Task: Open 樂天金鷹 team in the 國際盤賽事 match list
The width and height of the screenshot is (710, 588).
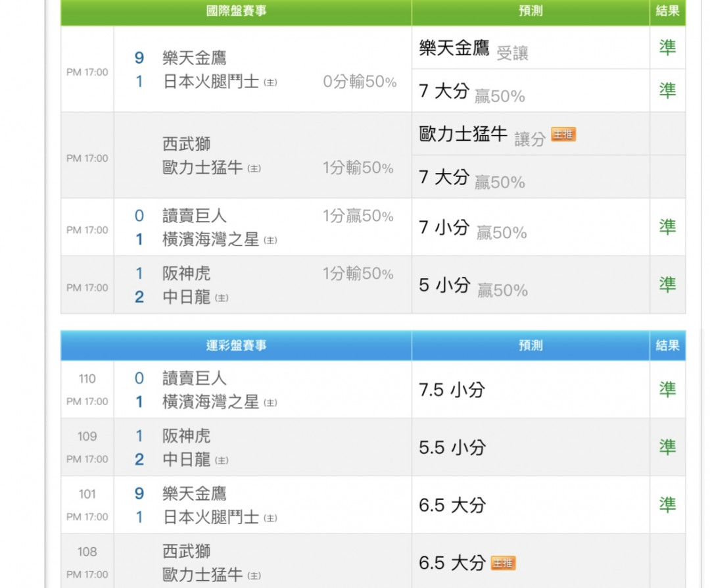Action: click(194, 58)
